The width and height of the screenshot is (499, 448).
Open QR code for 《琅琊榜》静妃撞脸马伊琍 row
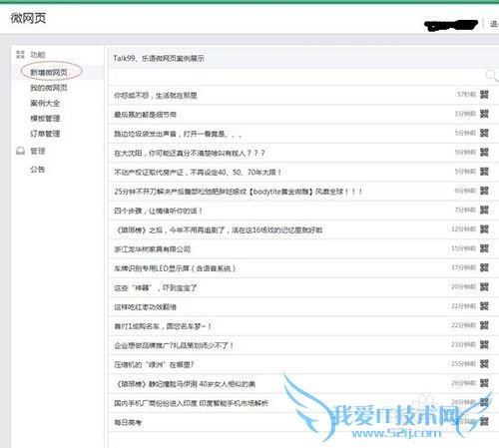(484, 383)
